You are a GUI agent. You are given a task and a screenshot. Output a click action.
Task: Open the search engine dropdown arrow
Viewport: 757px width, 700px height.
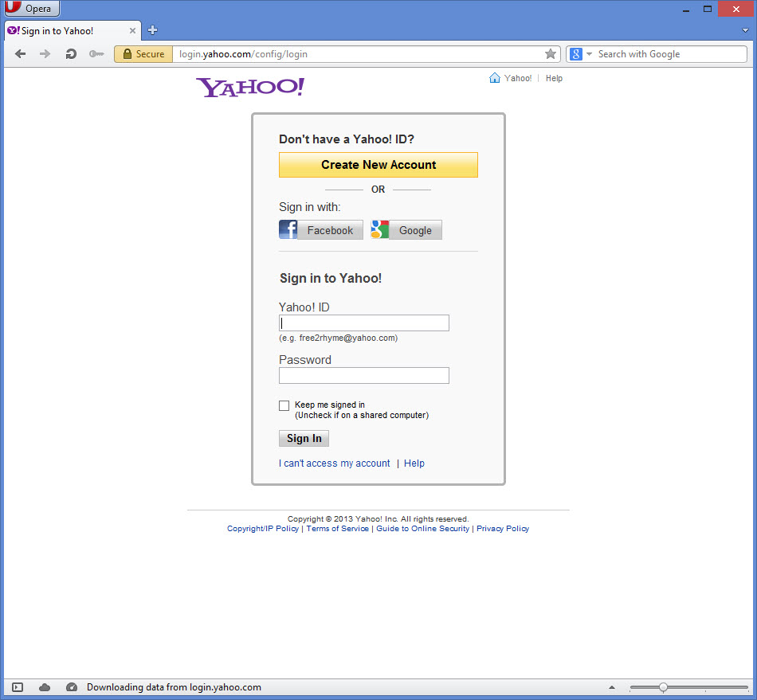click(589, 54)
